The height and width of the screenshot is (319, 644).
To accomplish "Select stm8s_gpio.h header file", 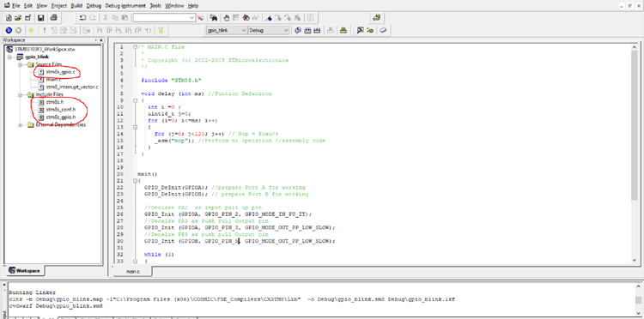I will pos(61,117).
